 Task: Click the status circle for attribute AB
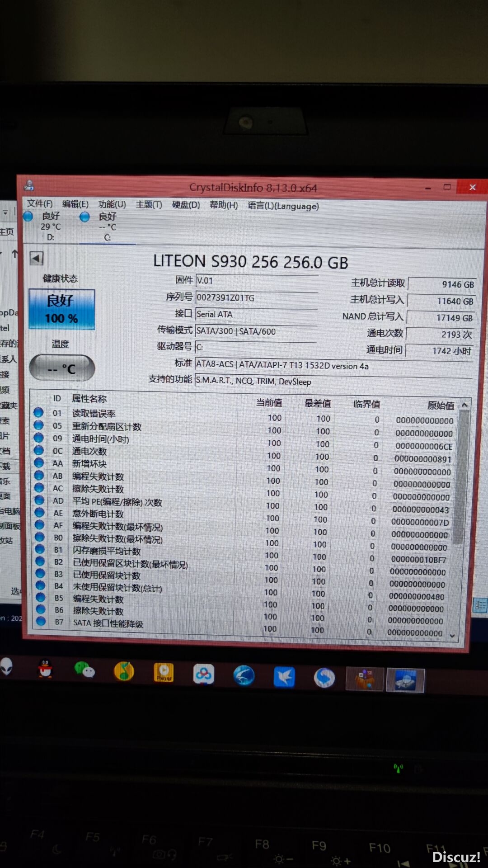pos(39,475)
